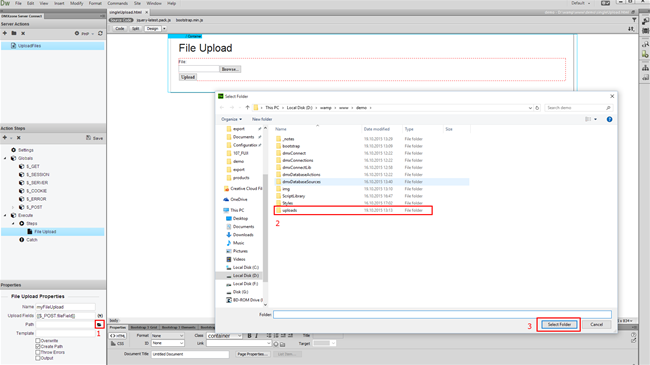
Task: Expand the address path history dropdown
Action: [530, 108]
